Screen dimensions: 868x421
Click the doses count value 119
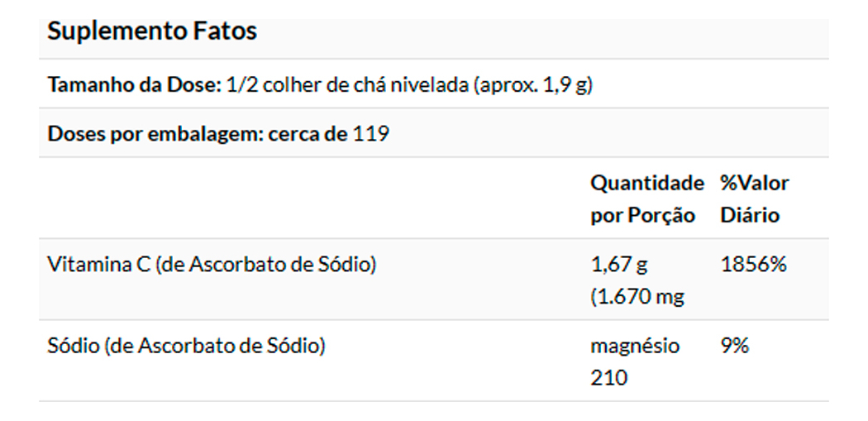click(371, 133)
